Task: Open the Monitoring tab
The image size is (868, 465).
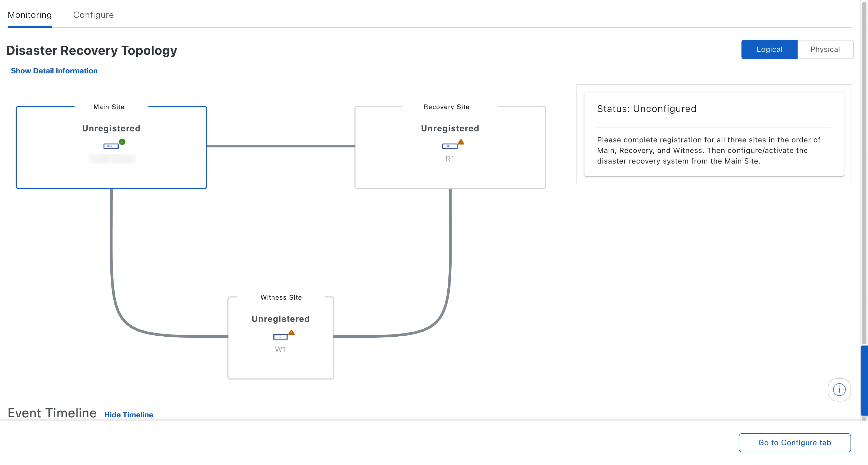Action: pos(30,15)
